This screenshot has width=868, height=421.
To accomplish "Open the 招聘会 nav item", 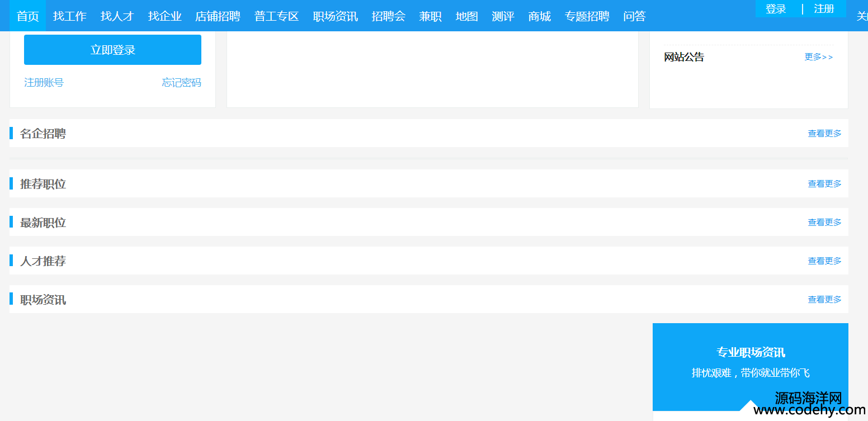I will click(389, 16).
